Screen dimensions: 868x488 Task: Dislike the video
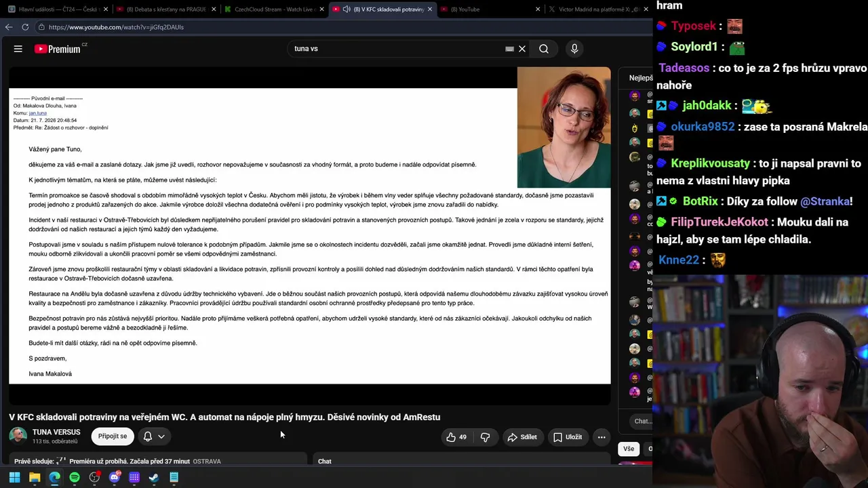point(485,437)
